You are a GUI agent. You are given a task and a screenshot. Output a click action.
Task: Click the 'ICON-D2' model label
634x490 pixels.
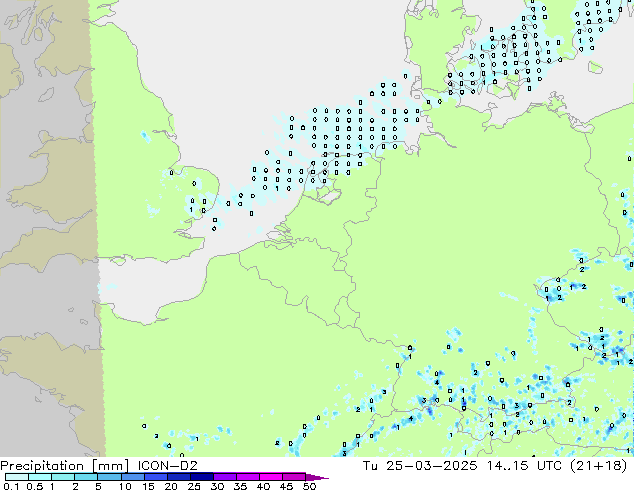(x=167, y=466)
